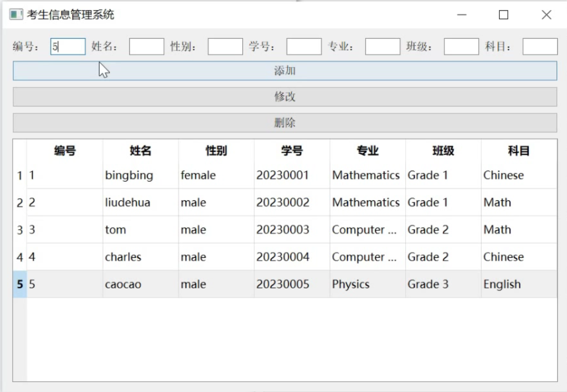The height and width of the screenshot is (392, 567).
Task: Focus the 班级 input field
Action: (x=461, y=47)
